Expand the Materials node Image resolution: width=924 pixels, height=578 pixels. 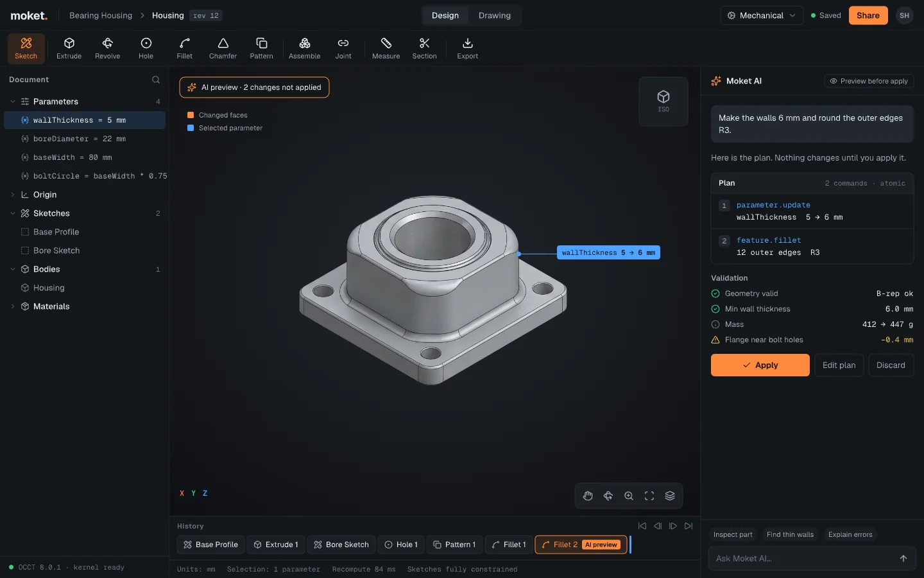[x=13, y=306]
